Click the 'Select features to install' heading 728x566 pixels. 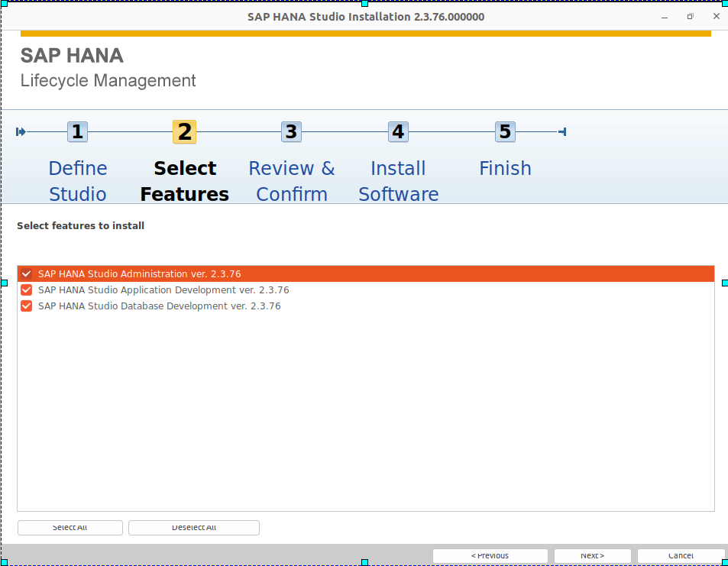(x=81, y=225)
